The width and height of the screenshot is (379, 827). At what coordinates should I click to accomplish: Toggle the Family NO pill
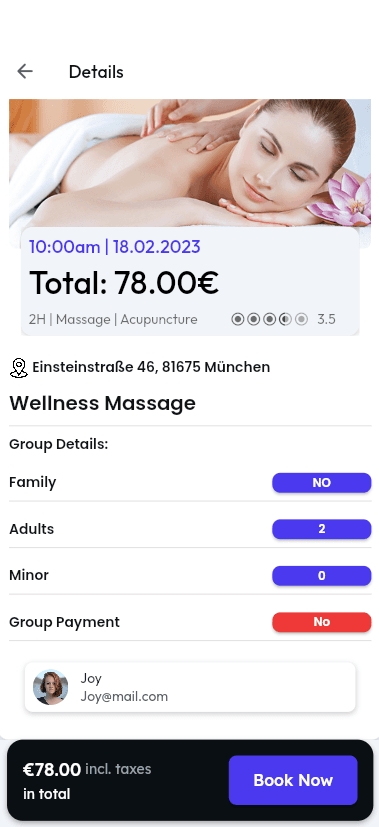(322, 483)
